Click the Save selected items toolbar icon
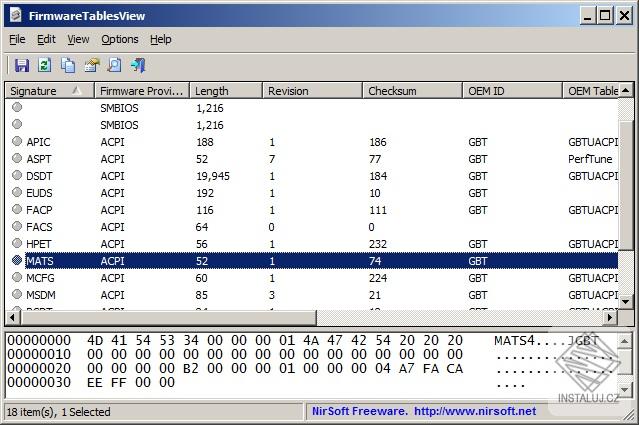The height and width of the screenshot is (425, 639). [x=22, y=65]
